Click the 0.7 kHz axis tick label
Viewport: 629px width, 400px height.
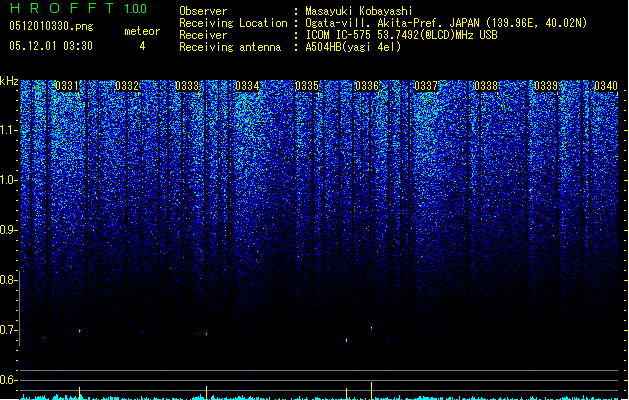click(8, 330)
